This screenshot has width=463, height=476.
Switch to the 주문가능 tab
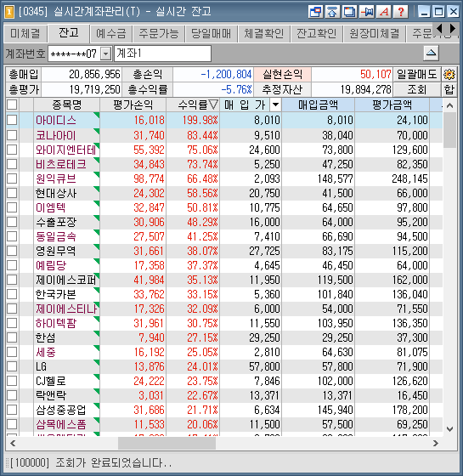(159, 34)
